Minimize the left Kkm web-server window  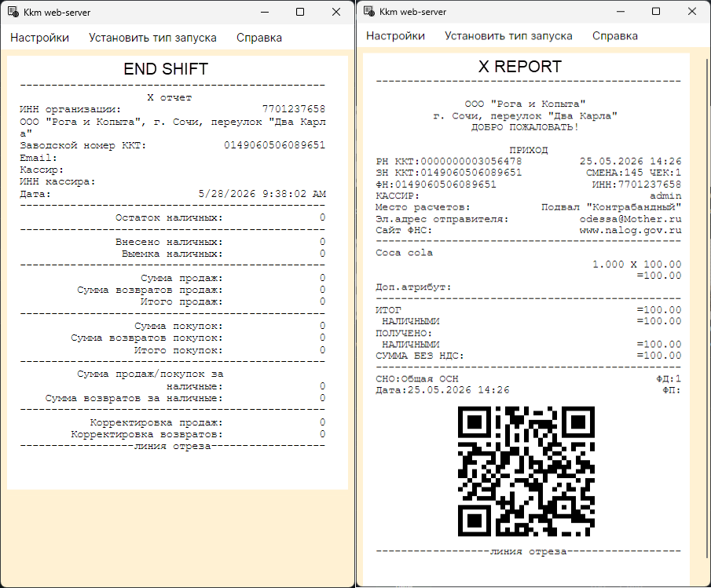265,13
